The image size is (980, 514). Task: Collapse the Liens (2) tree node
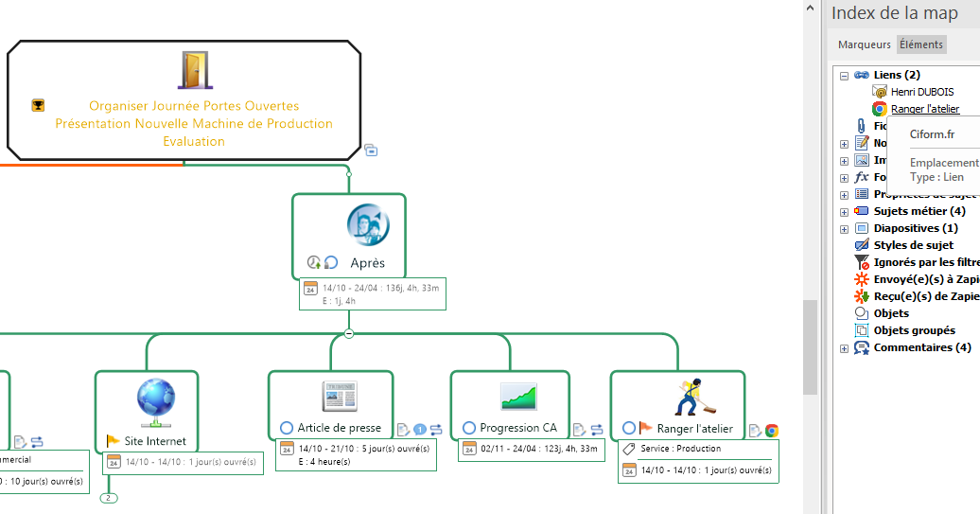[844, 76]
